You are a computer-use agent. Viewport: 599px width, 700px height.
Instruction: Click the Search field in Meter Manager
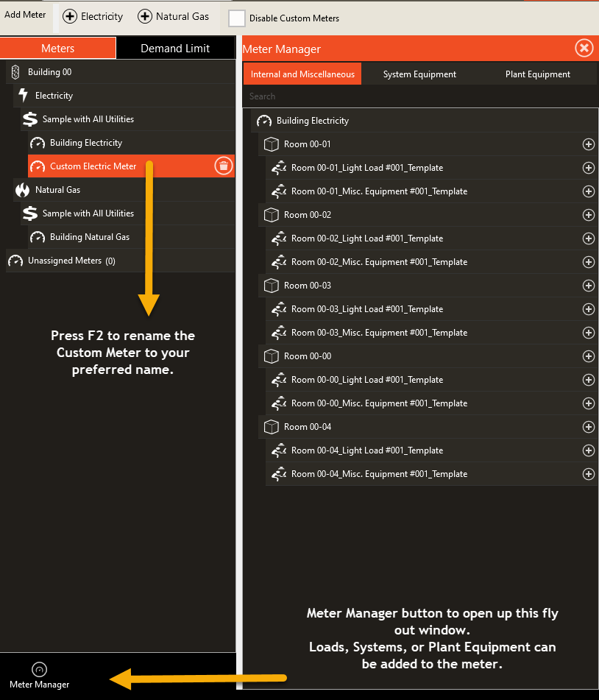[419, 96]
